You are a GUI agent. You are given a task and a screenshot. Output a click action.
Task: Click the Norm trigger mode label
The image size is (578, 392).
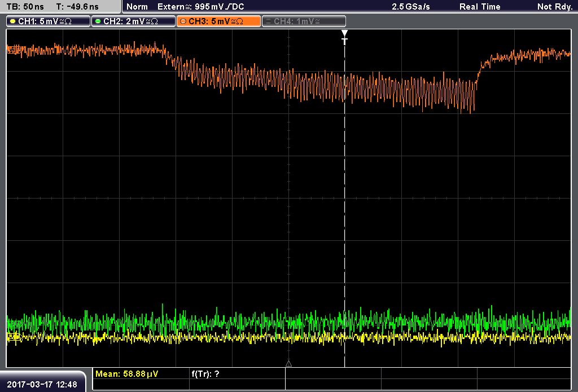137,7
